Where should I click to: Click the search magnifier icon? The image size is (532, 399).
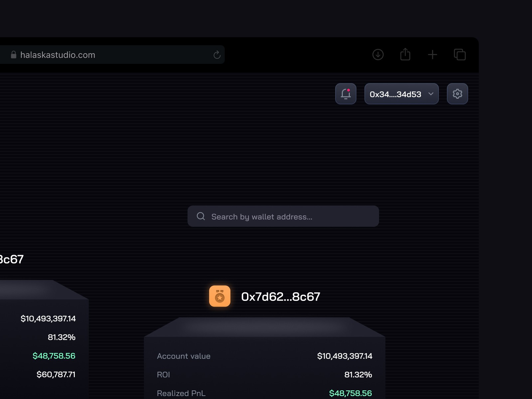pos(201,216)
